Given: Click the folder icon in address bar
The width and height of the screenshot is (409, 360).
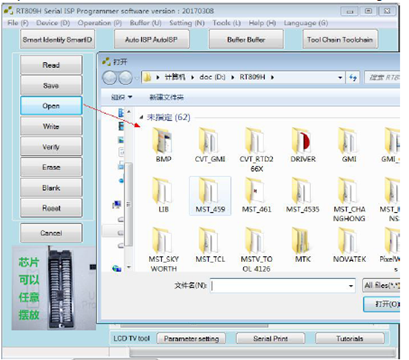Looking at the screenshot, I should [x=147, y=77].
